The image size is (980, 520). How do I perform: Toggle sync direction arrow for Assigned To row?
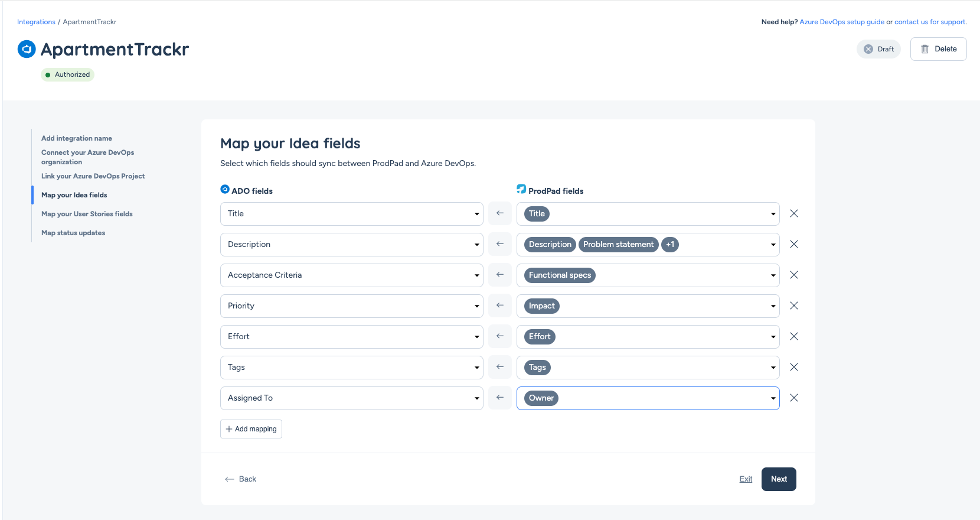[x=500, y=398]
